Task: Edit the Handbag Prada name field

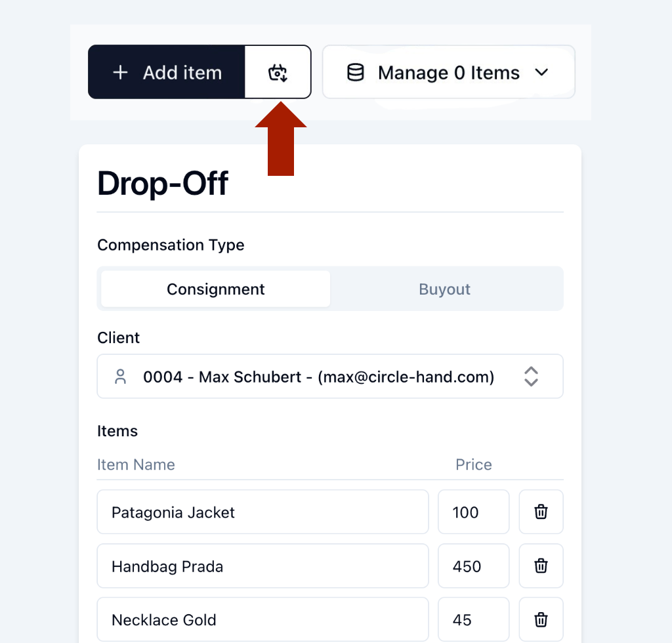Action: point(262,566)
